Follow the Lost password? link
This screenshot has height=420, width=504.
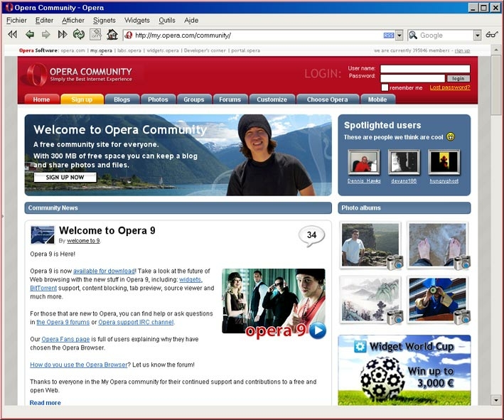click(x=450, y=87)
